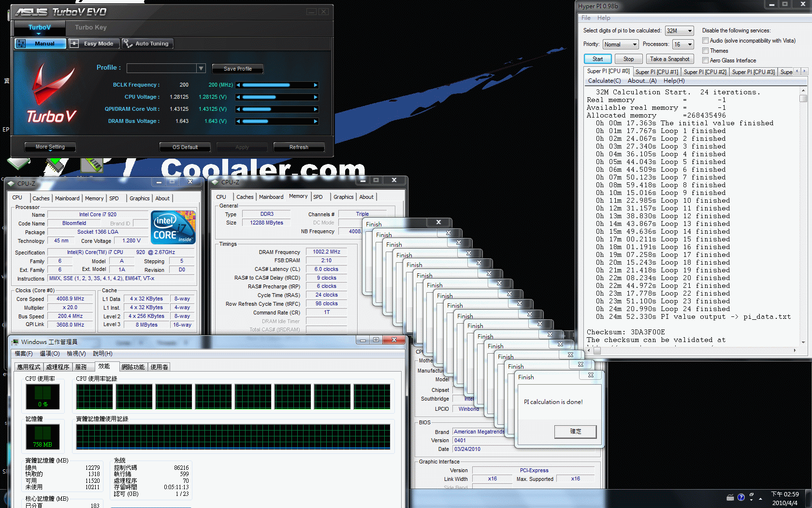Click the Windows Task Manager title bar icon

tap(15, 342)
